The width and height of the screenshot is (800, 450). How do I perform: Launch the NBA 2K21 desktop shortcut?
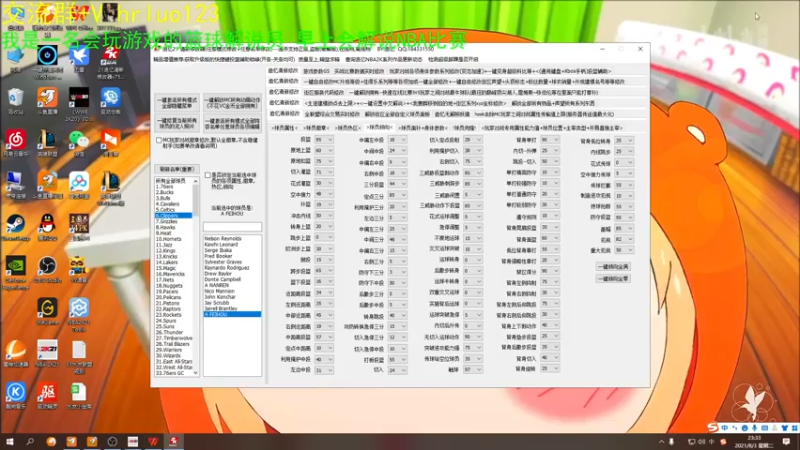click(47, 351)
